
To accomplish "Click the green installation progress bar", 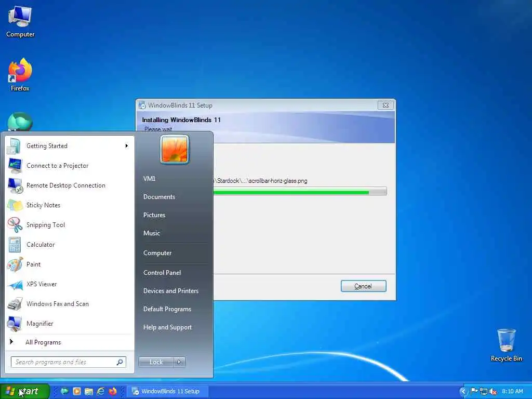I will 300,191.
